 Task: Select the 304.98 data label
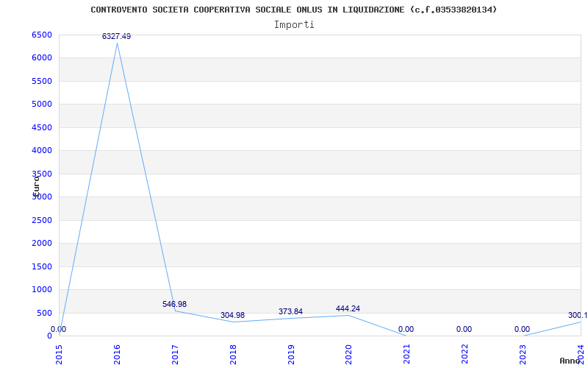232,316
